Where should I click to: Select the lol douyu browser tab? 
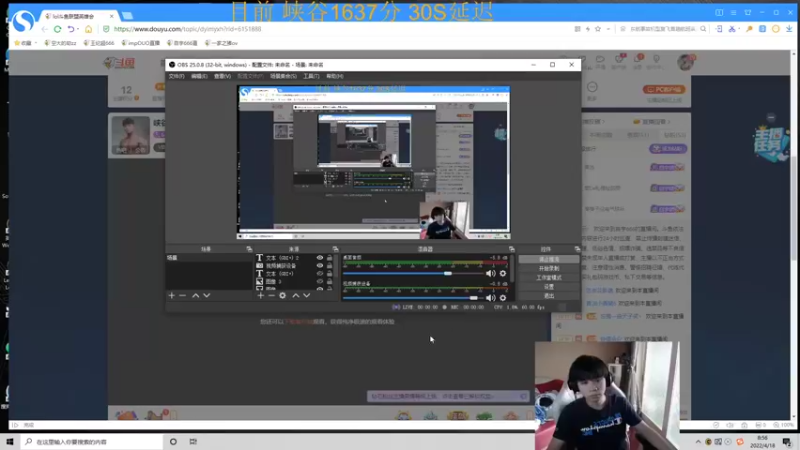pyautogui.click(x=79, y=16)
